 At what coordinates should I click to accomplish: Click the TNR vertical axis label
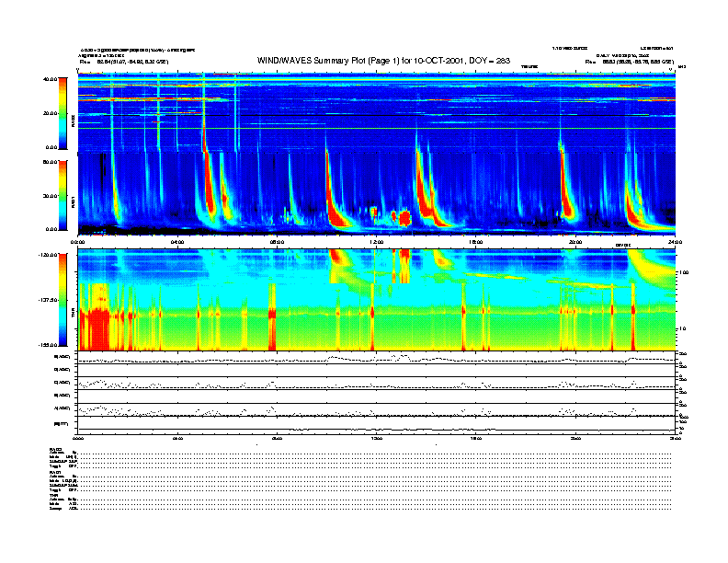pyautogui.click(x=73, y=315)
